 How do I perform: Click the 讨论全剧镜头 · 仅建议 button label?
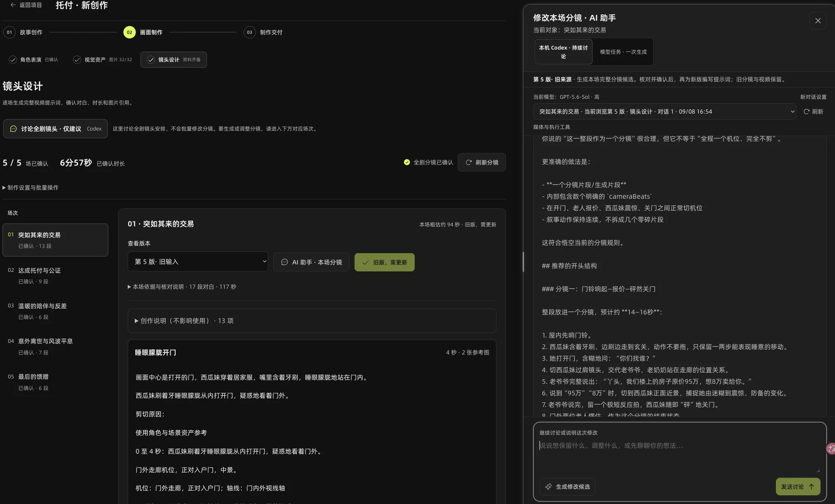click(51, 129)
